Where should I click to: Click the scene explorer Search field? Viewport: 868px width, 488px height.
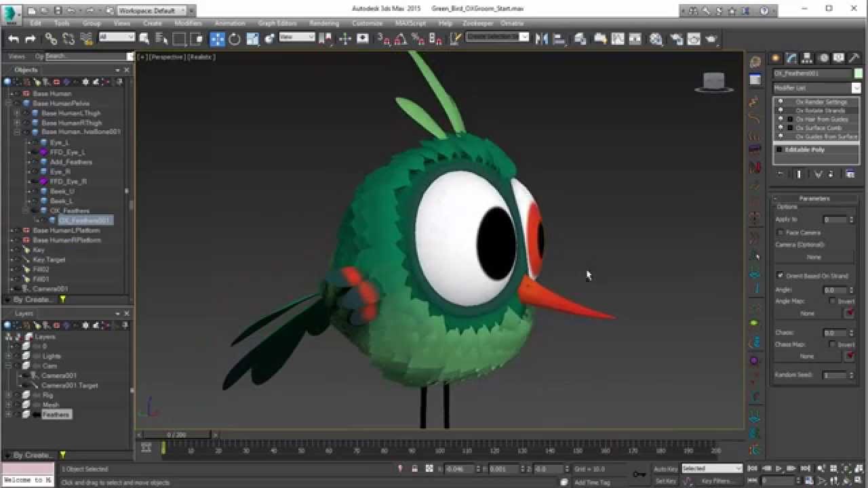(86, 56)
